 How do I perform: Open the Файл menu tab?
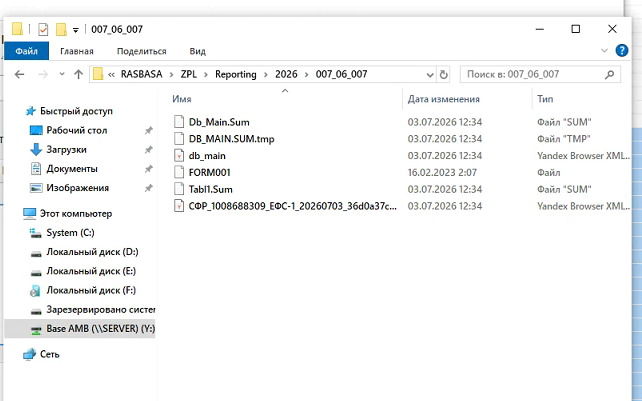pyautogui.click(x=27, y=51)
